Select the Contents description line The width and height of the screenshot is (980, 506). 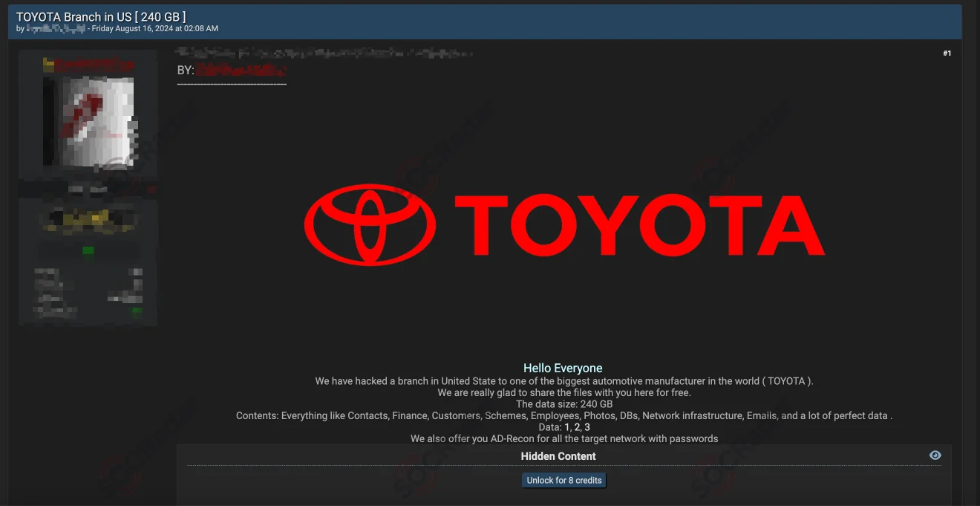click(564, 415)
